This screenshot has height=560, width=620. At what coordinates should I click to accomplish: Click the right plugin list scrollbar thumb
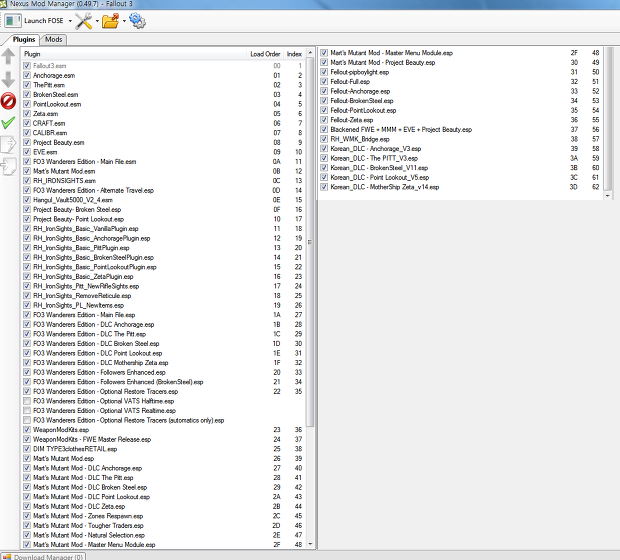[608, 119]
